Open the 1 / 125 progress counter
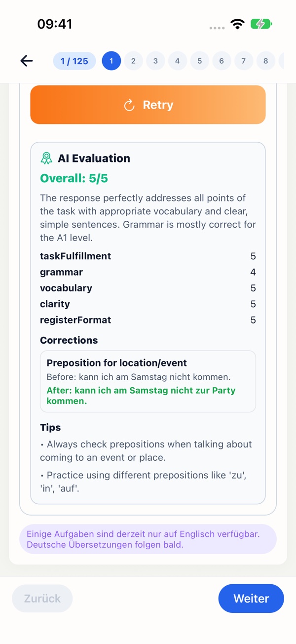Viewport: 296px width, 644px height. point(74,61)
